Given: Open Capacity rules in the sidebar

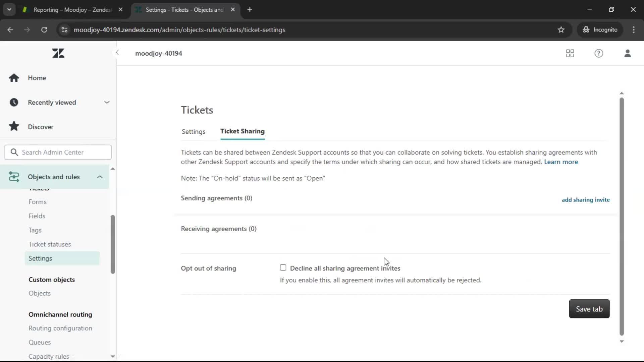Looking at the screenshot, I should tap(49, 356).
